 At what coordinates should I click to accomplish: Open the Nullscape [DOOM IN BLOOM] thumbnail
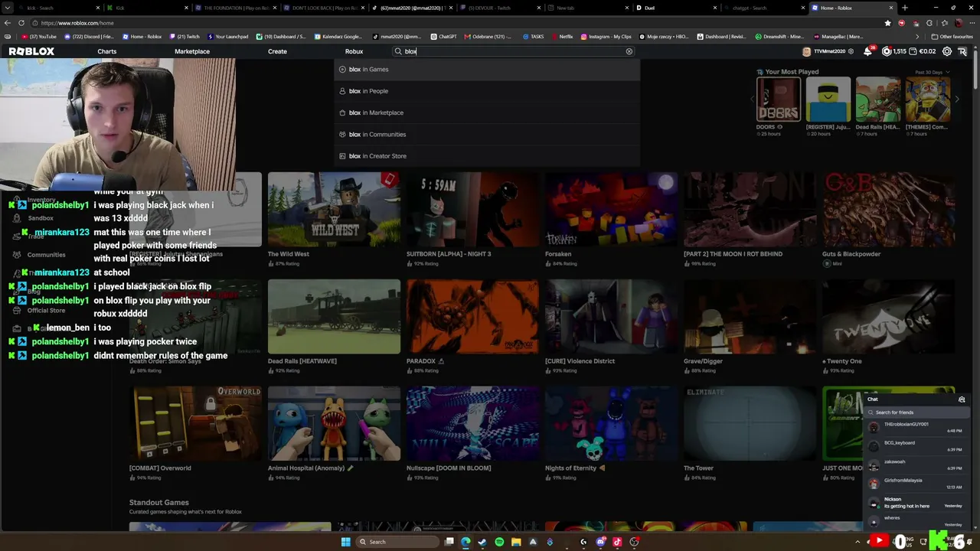pyautogui.click(x=472, y=424)
